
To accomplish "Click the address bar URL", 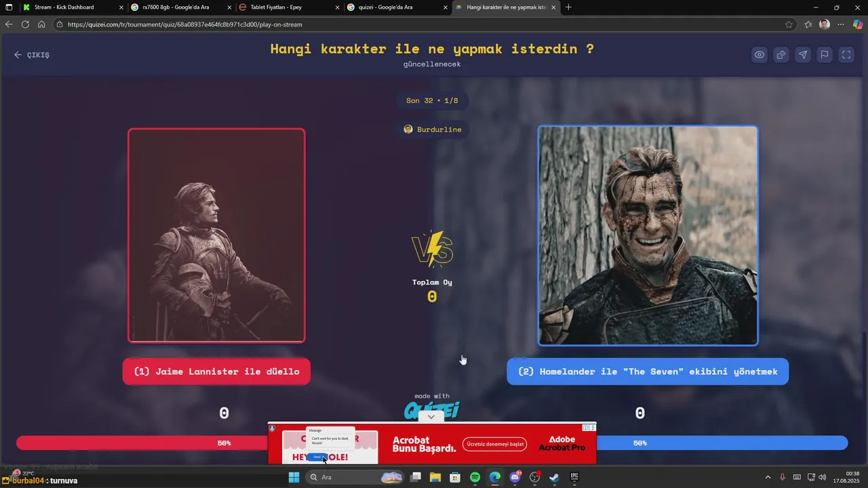I will click(x=185, y=24).
